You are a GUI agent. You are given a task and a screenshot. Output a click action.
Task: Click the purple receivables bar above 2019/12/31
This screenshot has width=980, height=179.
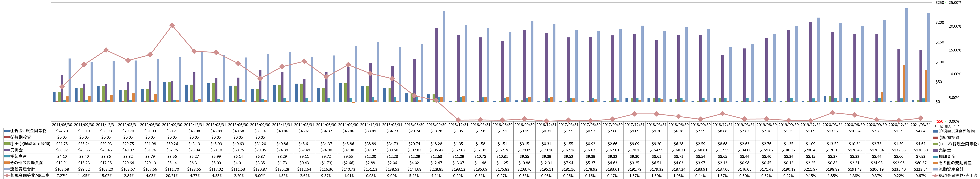[x=811, y=62]
